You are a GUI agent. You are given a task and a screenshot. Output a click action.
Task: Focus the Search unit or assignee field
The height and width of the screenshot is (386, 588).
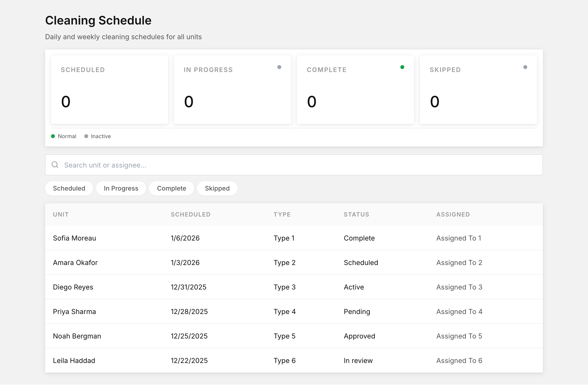point(294,165)
